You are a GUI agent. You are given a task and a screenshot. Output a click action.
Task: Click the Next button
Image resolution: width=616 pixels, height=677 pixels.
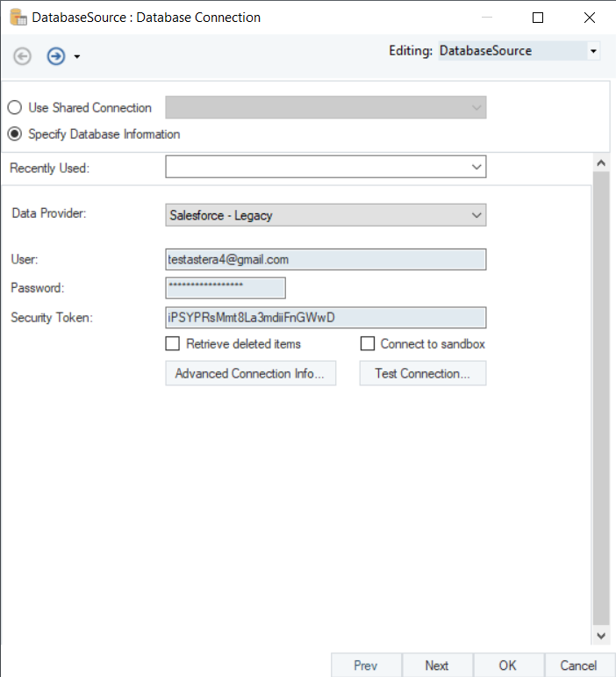point(437,666)
